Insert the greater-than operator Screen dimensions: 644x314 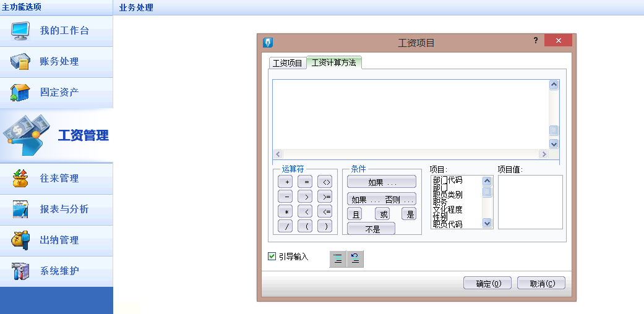tap(305, 197)
